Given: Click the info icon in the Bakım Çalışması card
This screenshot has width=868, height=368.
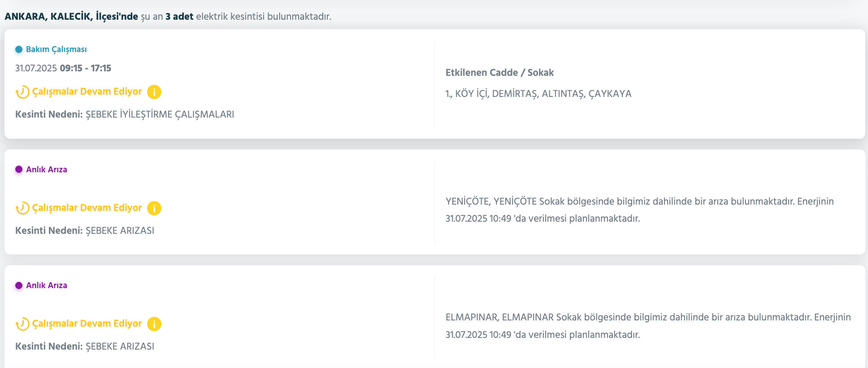Looking at the screenshot, I should pos(154,92).
